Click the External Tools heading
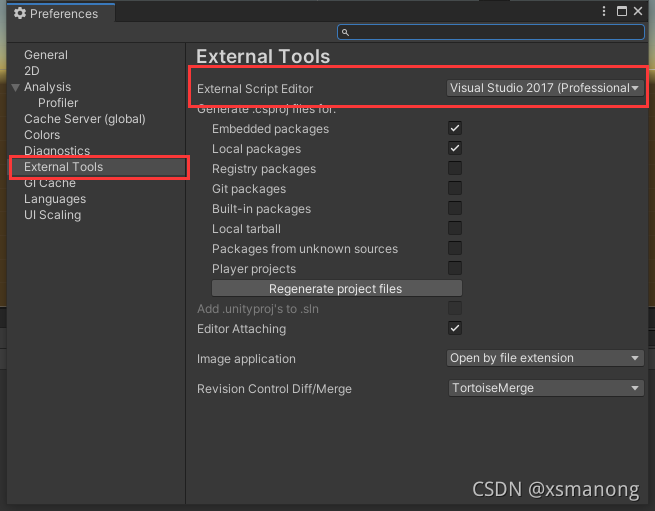Screen dimensions: 655x511 pyautogui.click(x=263, y=56)
